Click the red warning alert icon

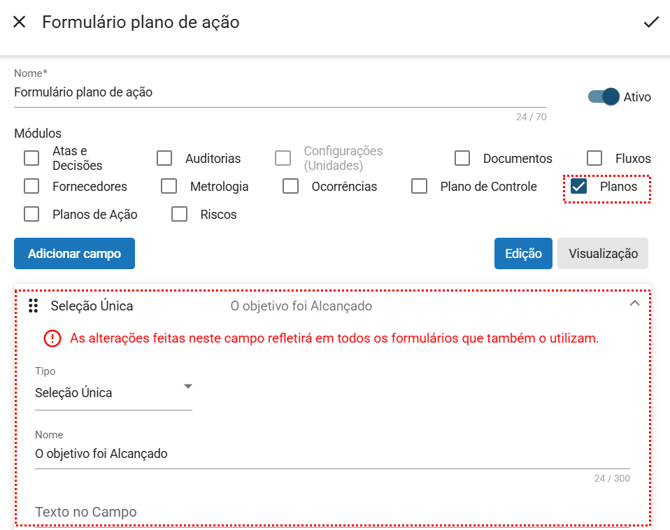(52, 338)
